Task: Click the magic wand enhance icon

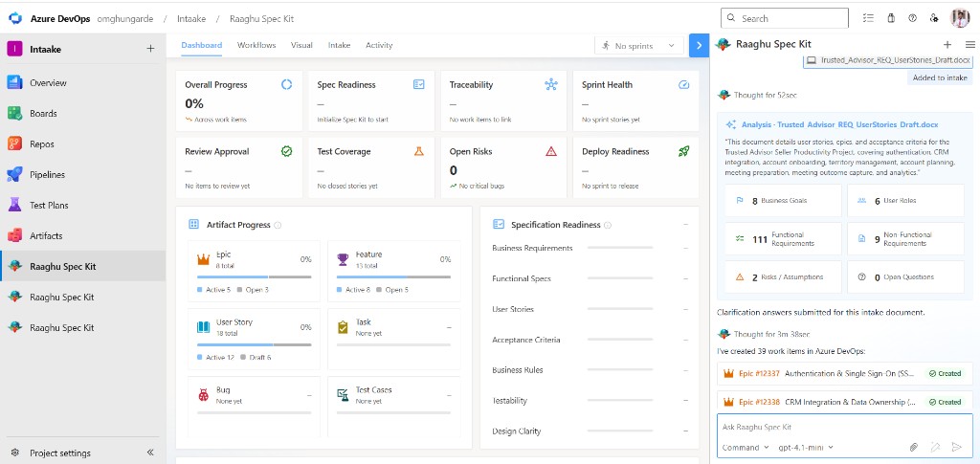Action: tap(935, 447)
